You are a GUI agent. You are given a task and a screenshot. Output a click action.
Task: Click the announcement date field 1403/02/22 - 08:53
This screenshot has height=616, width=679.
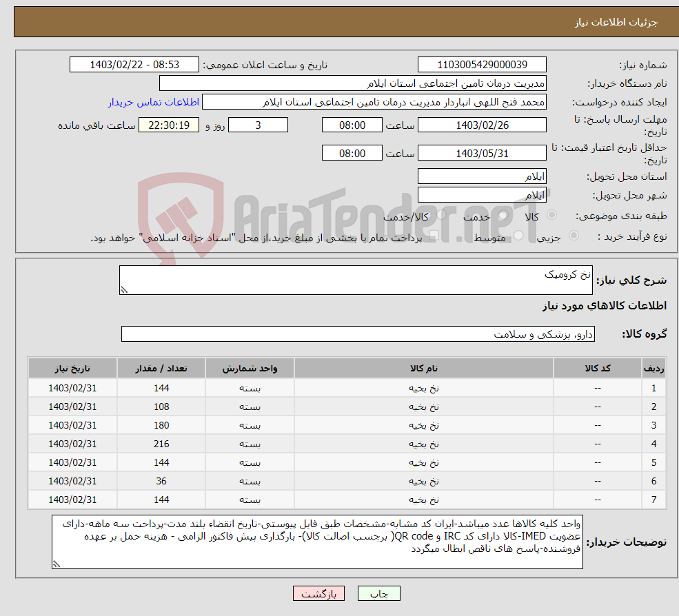[134, 65]
